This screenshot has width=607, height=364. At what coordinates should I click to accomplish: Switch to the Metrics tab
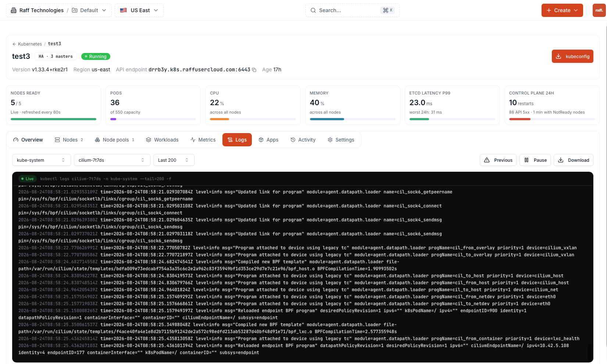[x=203, y=140]
